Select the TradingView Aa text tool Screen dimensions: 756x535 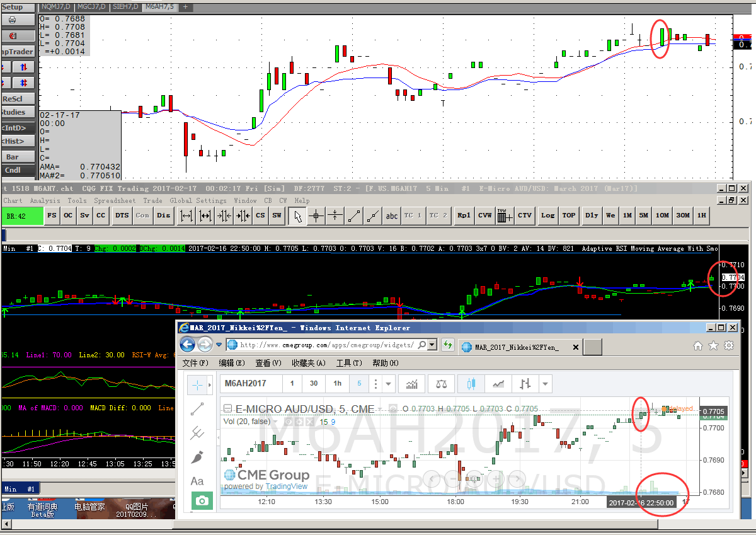click(197, 481)
